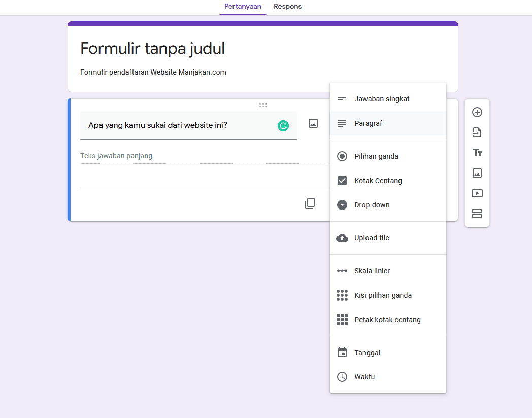Pick the Kisi pilihan ganda option
The width and height of the screenshot is (532, 418).
coord(383,295)
